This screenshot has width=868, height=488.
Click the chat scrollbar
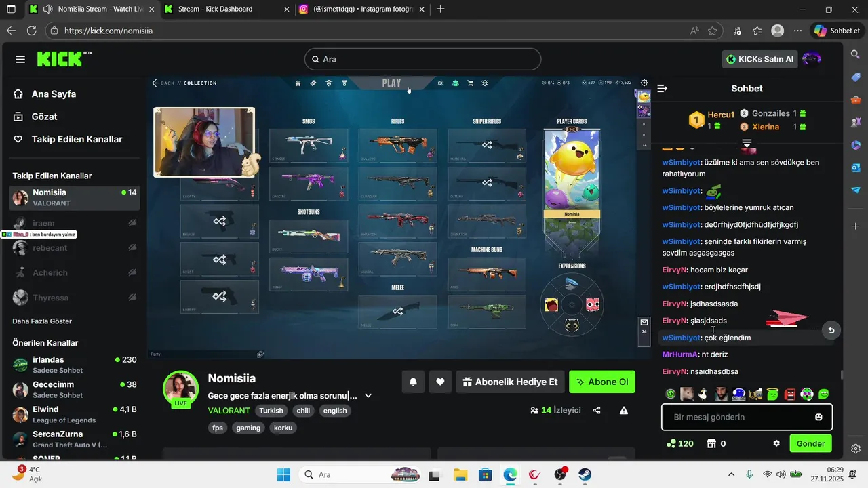(x=842, y=374)
